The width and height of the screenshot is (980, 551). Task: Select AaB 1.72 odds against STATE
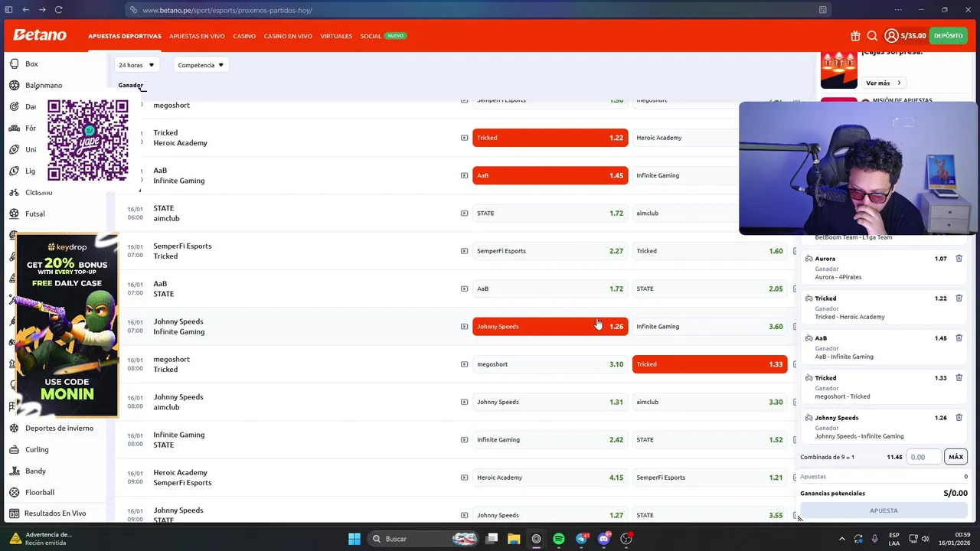550,289
